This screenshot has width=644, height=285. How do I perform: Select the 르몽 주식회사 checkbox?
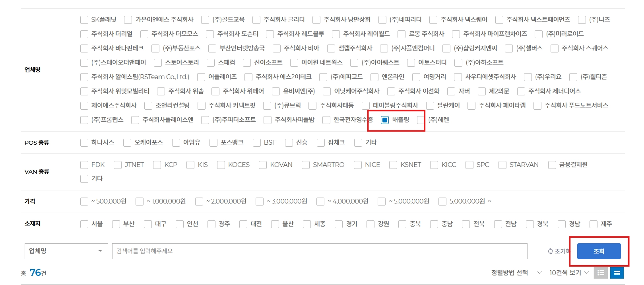[x=402, y=34]
